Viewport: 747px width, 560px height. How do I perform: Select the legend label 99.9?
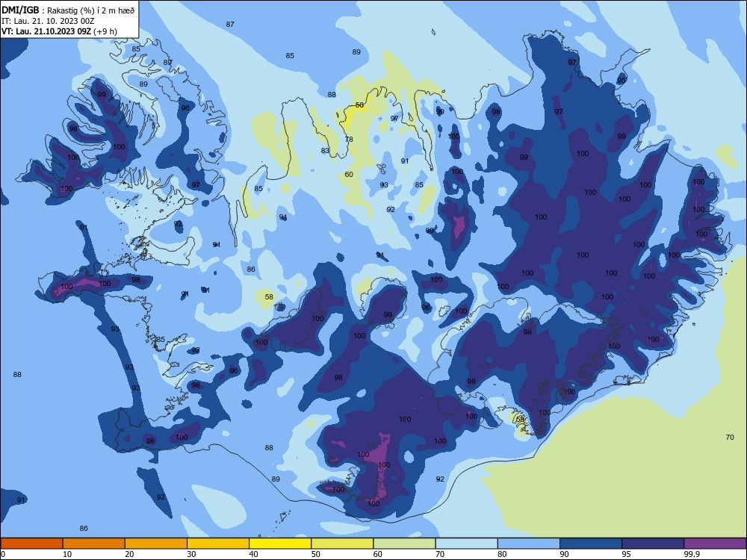point(692,554)
